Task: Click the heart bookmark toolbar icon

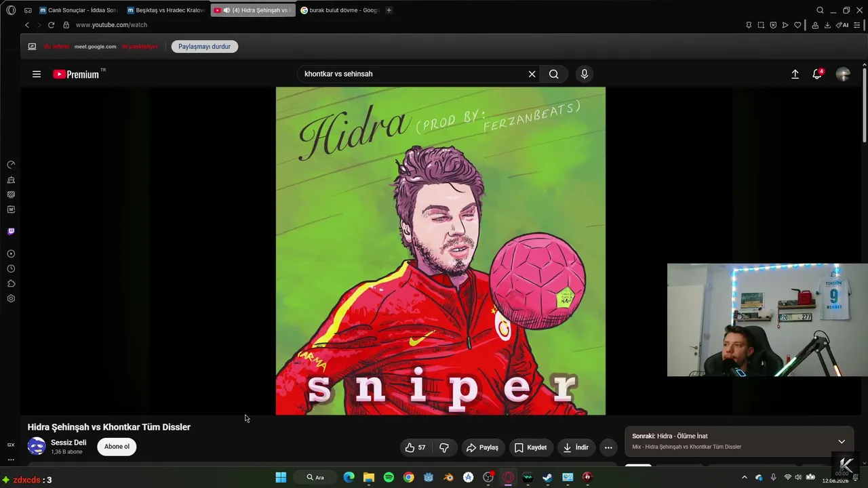Action: point(797,25)
